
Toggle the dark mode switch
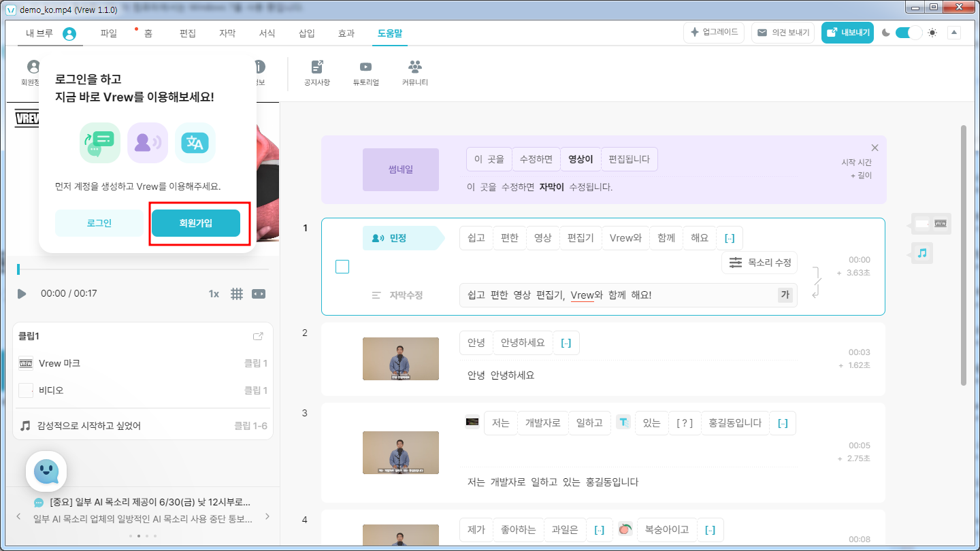click(x=908, y=32)
